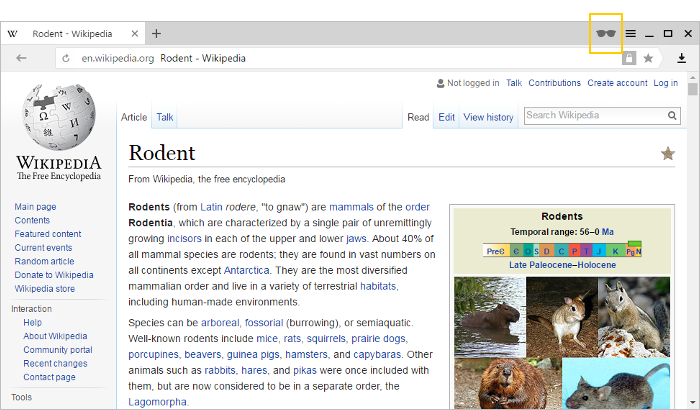Screen dimensions: 700x410
Task: Open About Wikipedia link
Action: click(x=55, y=336)
